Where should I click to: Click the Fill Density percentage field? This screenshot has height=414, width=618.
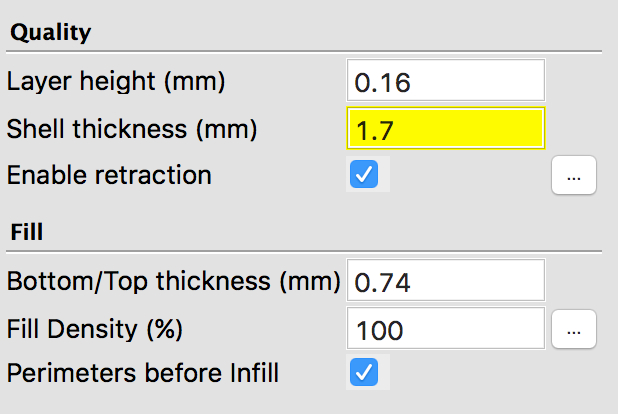(445, 327)
